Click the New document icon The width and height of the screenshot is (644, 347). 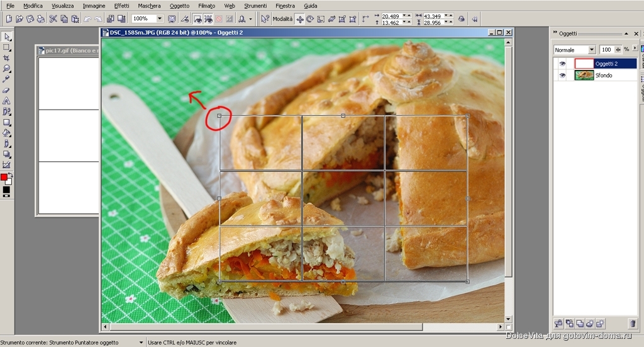click(9, 19)
